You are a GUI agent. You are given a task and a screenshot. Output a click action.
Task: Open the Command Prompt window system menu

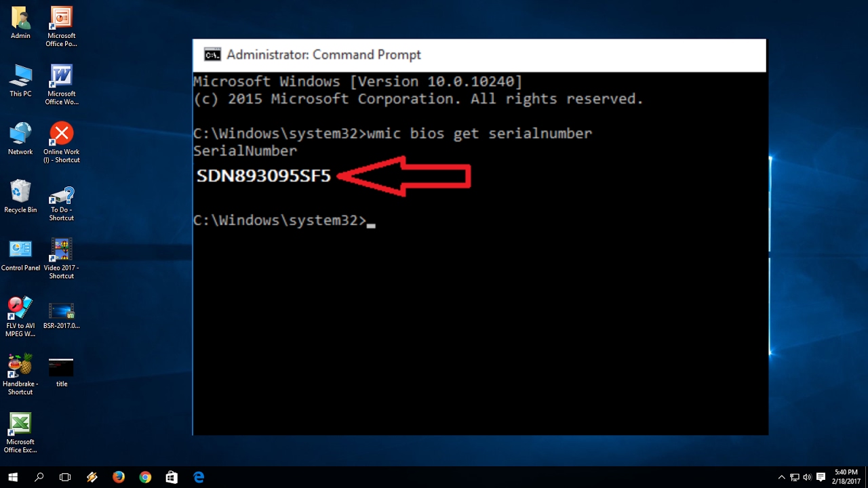(212, 54)
